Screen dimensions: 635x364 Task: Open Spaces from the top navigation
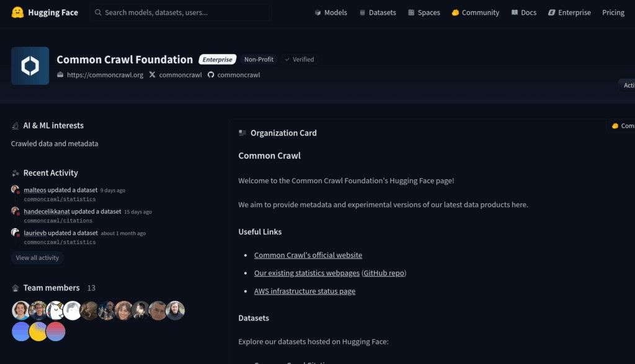[x=424, y=12]
